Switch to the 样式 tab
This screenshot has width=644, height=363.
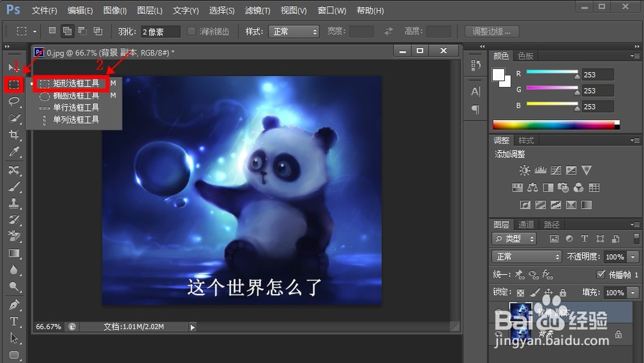[x=526, y=140]
